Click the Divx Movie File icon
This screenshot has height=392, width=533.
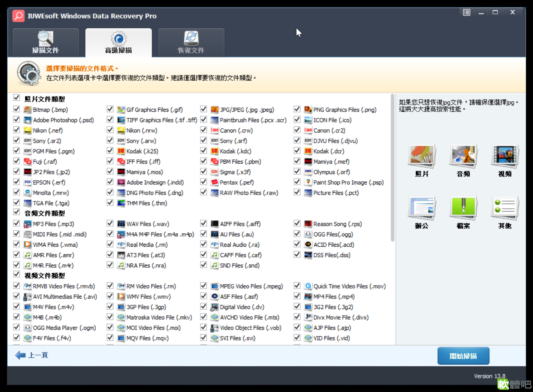[308, 317]
